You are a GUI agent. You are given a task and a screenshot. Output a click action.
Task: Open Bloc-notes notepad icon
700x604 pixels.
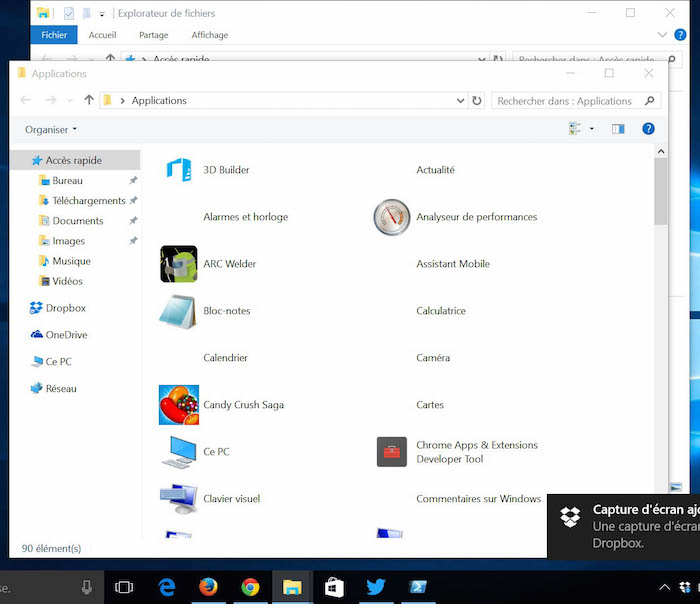(x=179, y=311)
